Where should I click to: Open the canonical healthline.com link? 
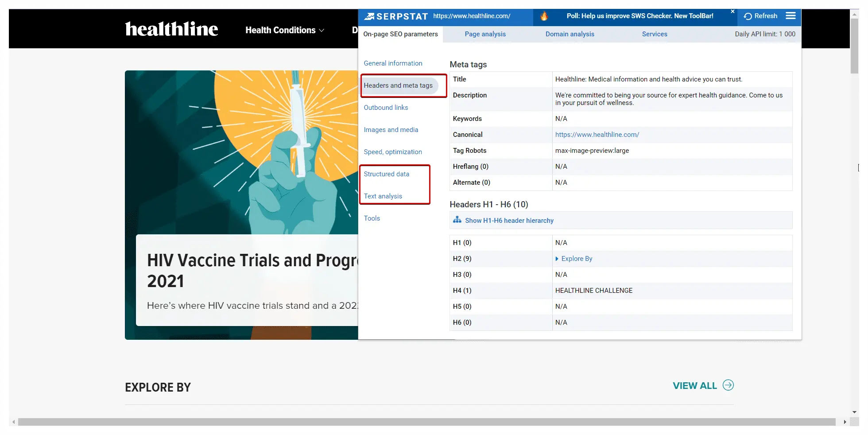coord(597,134)
